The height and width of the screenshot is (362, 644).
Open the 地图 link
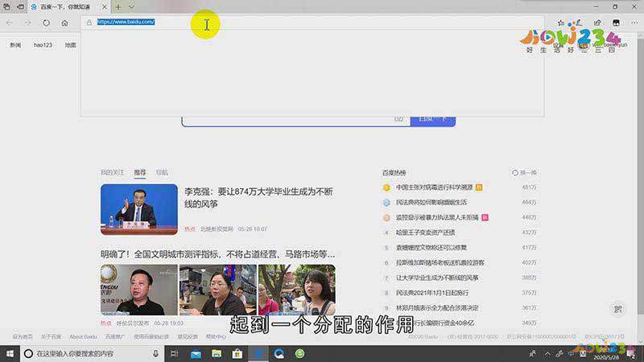coord(71,45)
